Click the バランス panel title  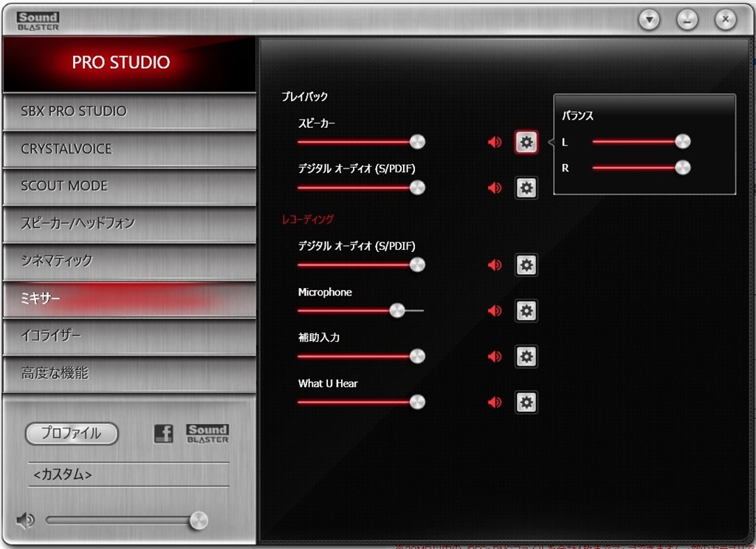[x=577, y=116]
